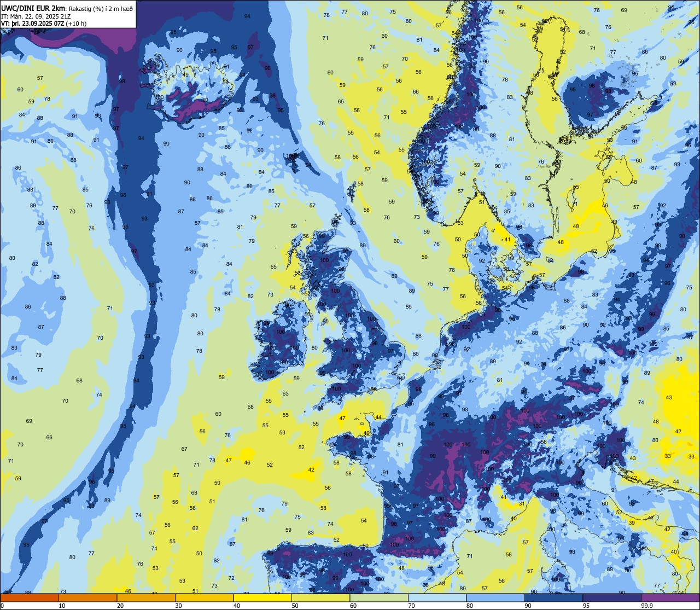Image resolution: width=700 pixels, height=610 pixels.
Task: Select the 70–80 pale blue legend swatch
Action: pyautogui.click(x=437, y=598)
